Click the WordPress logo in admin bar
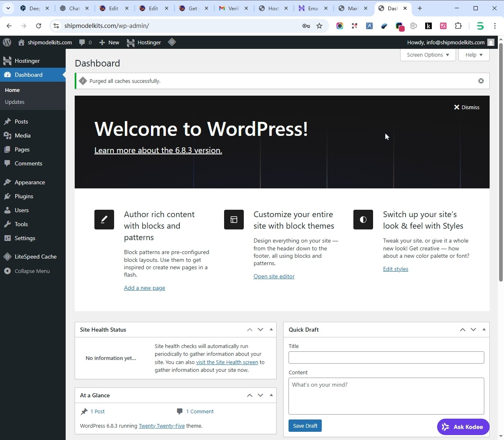Screen dimensions: 504x440 [x=7, y=42]
